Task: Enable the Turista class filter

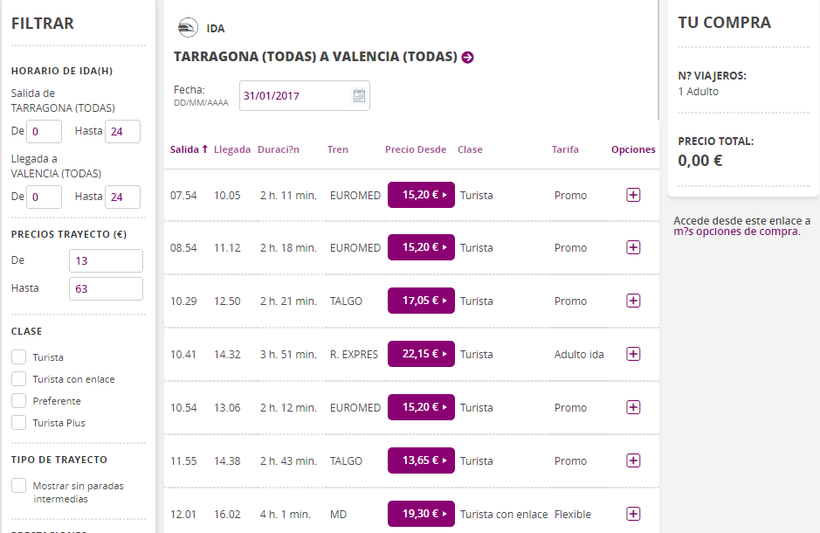Action: (19, 357)
